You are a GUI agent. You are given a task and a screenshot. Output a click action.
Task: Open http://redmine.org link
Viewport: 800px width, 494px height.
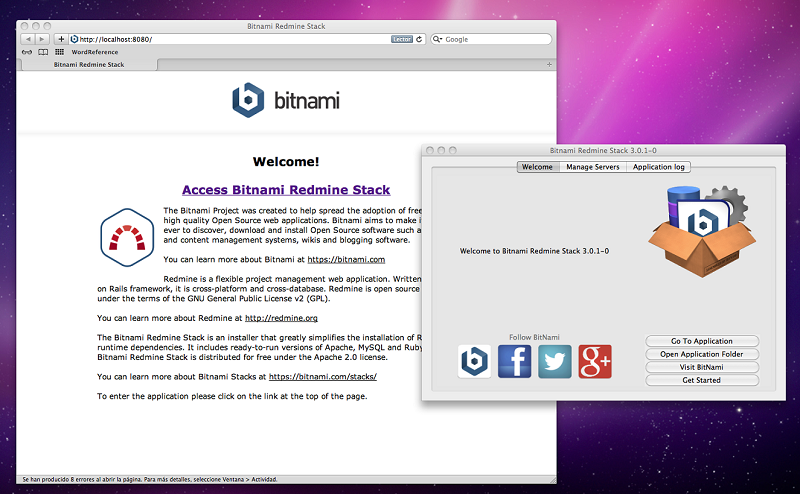tap(281, 318)
